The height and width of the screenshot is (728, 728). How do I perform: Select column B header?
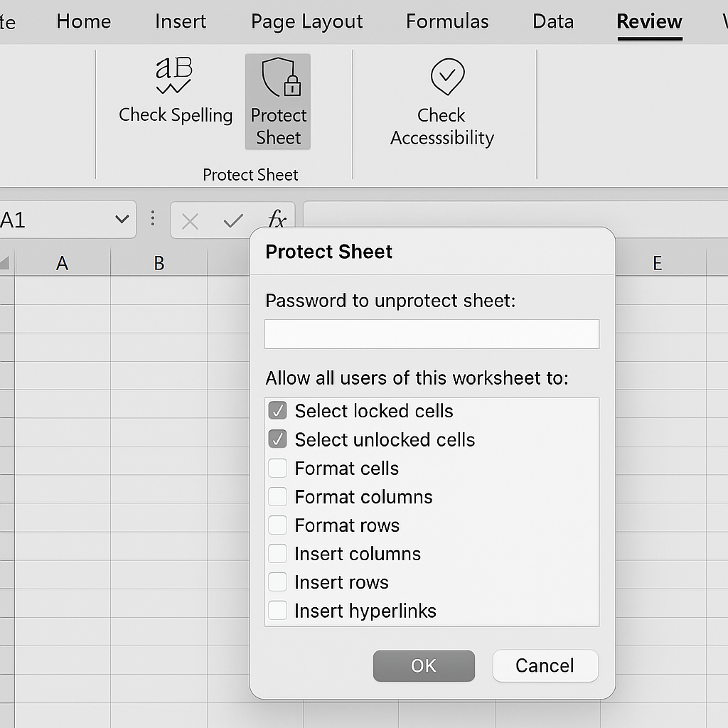(159, 264)
